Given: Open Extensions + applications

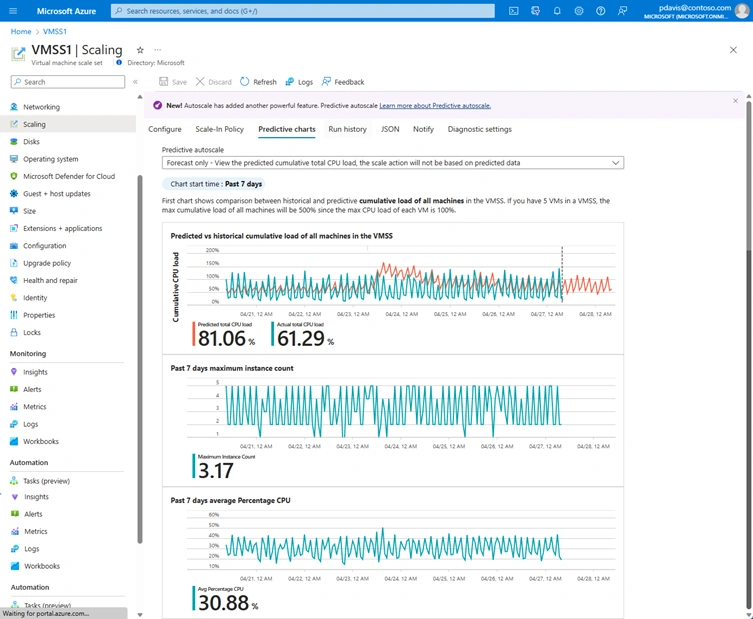Looking at the screenshot, I should [62, 228].
